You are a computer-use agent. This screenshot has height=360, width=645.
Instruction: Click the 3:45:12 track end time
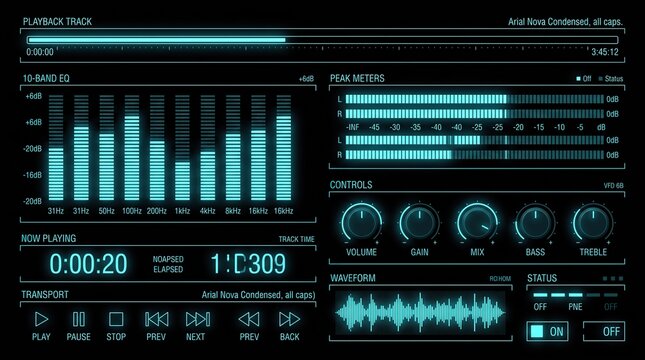coord(605,52)
